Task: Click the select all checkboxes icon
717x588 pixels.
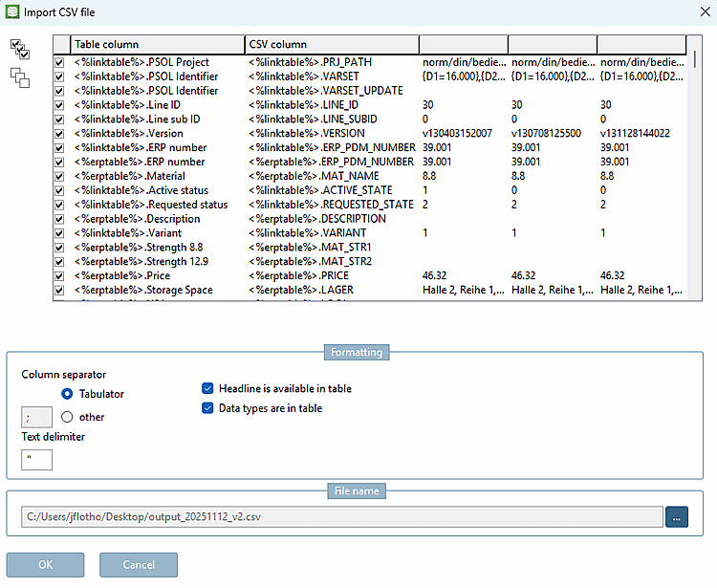Action: point(20,49)
